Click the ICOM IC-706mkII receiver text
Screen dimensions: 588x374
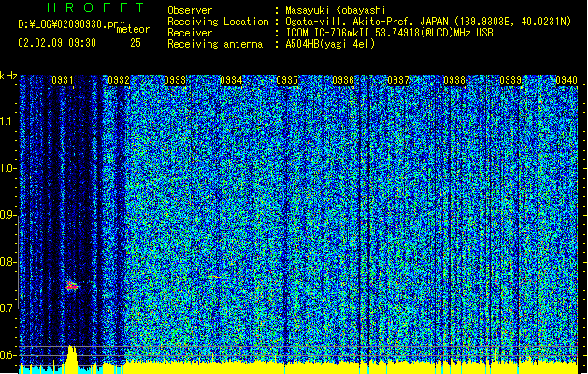(x=389, y=33)
